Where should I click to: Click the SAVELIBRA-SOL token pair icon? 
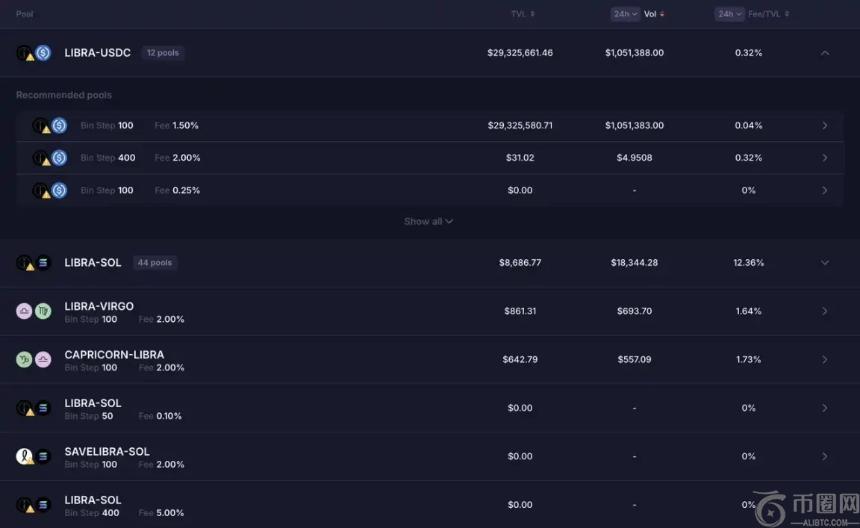point(34,456)
